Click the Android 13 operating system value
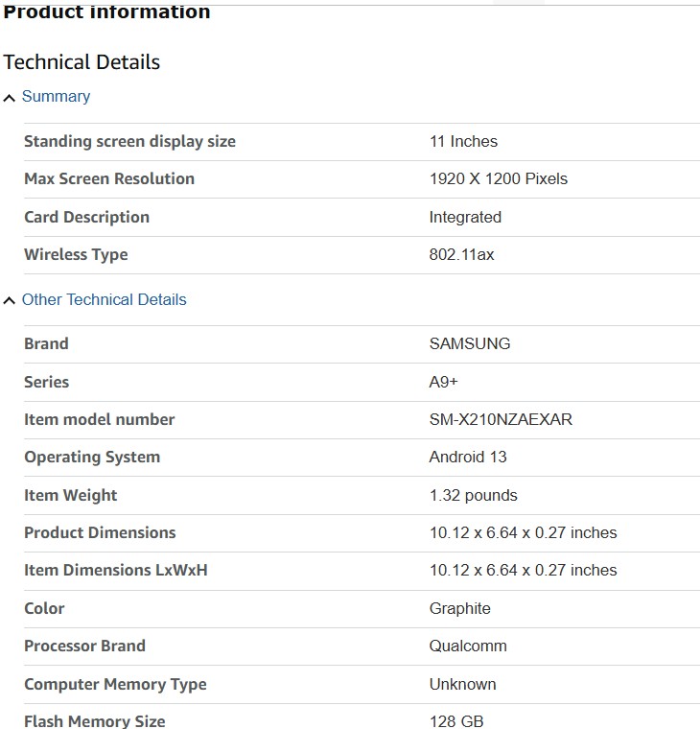This screenshot has height=729, width=700. (x=469, y=458)
